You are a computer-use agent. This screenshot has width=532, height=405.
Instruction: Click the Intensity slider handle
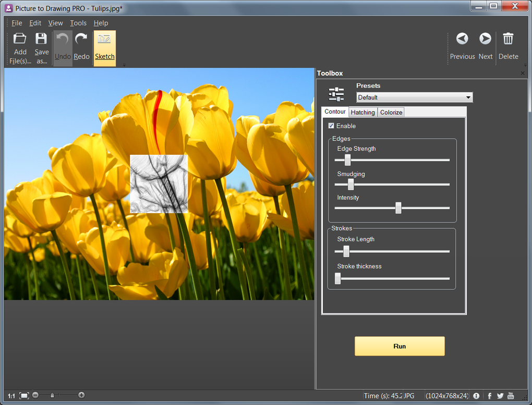[398, 208]
